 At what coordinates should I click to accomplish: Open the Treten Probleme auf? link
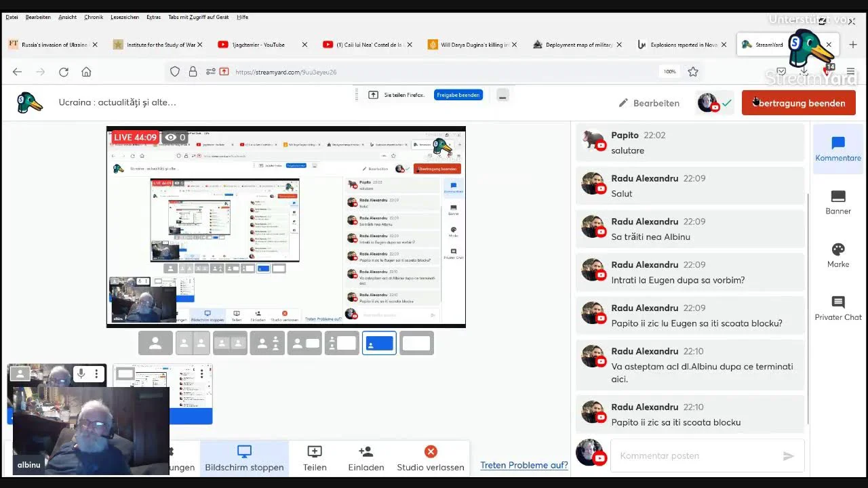(524, 465)
